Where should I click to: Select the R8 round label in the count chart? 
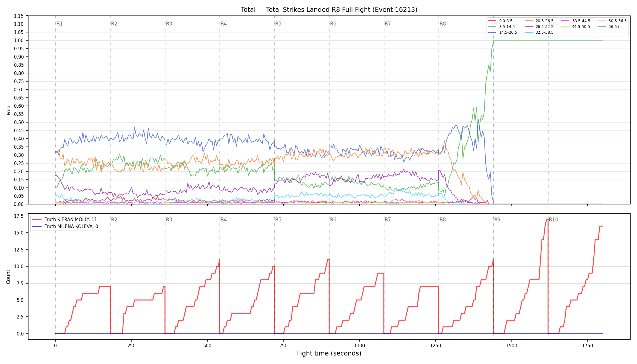[x=443, y=220]
